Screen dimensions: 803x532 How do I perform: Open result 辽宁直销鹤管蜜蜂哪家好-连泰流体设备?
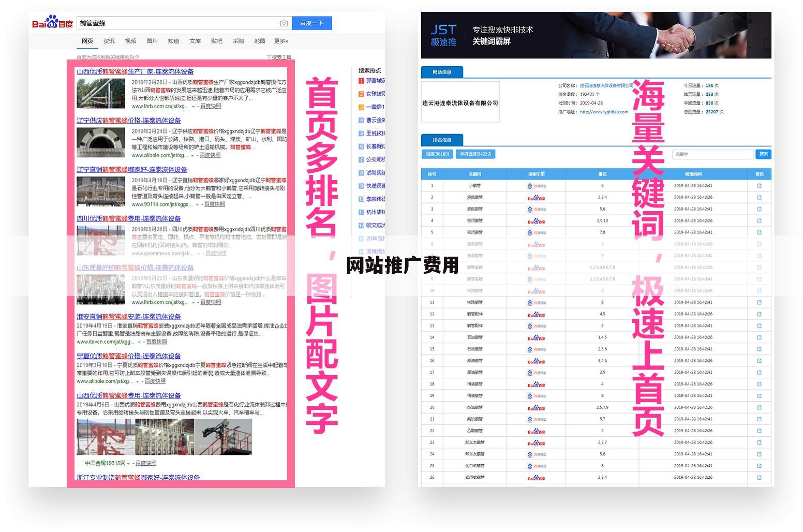click(132, 170)
